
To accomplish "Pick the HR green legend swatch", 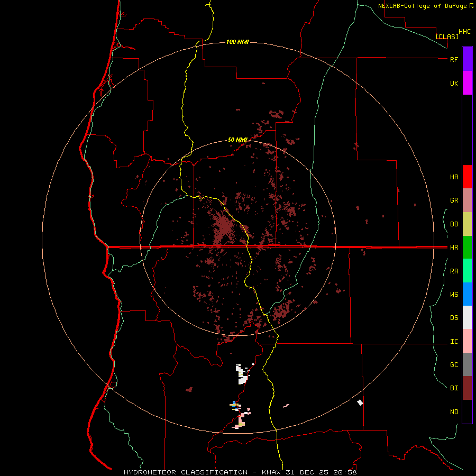I will (x=467, y=248).
